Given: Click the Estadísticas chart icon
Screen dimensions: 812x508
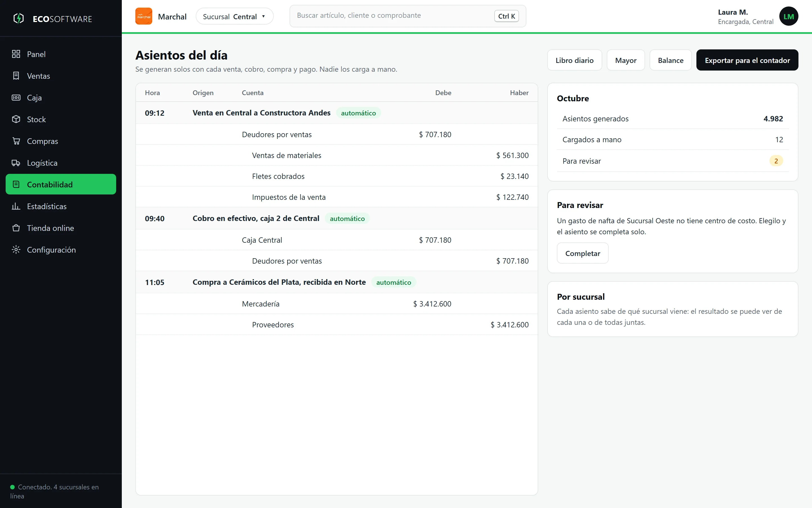Looking at the screenshot, I should (16, 206).
